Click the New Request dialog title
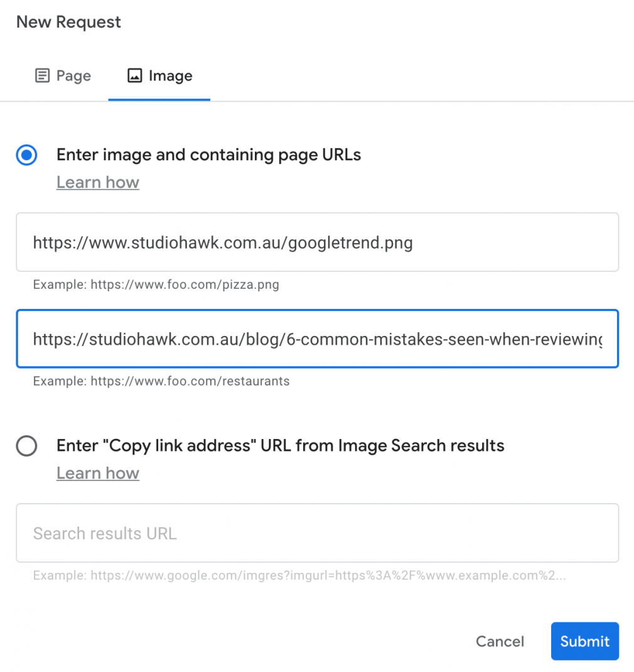 coord(68,22)
